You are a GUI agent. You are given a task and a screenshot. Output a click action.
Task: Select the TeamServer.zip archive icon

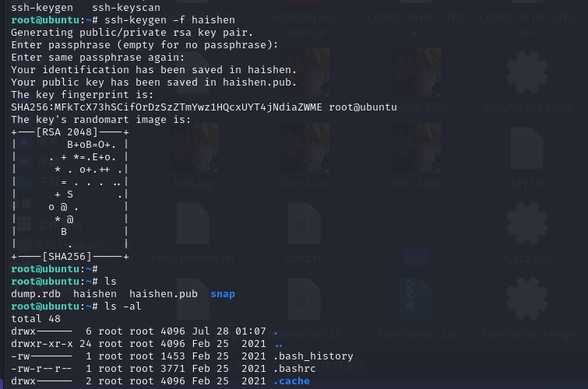point(416,299)
